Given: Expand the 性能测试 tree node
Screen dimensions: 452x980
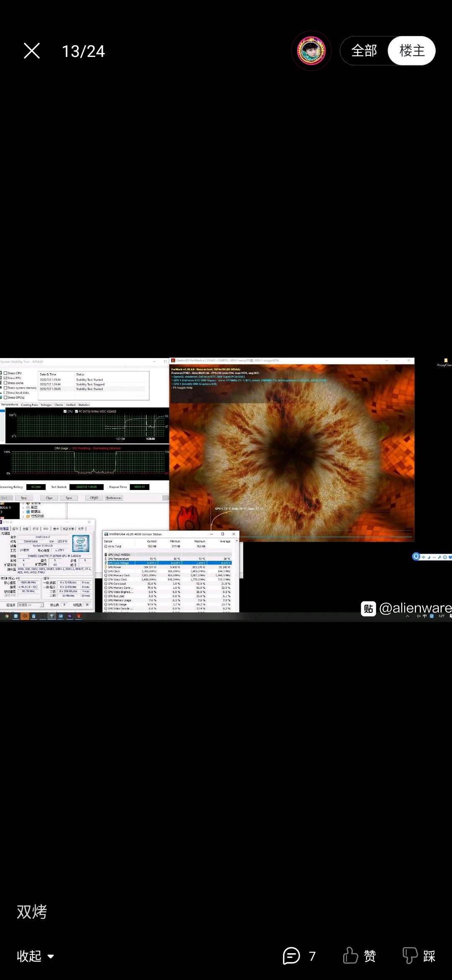Looking at the screenshot, I should tap(23, 516).
